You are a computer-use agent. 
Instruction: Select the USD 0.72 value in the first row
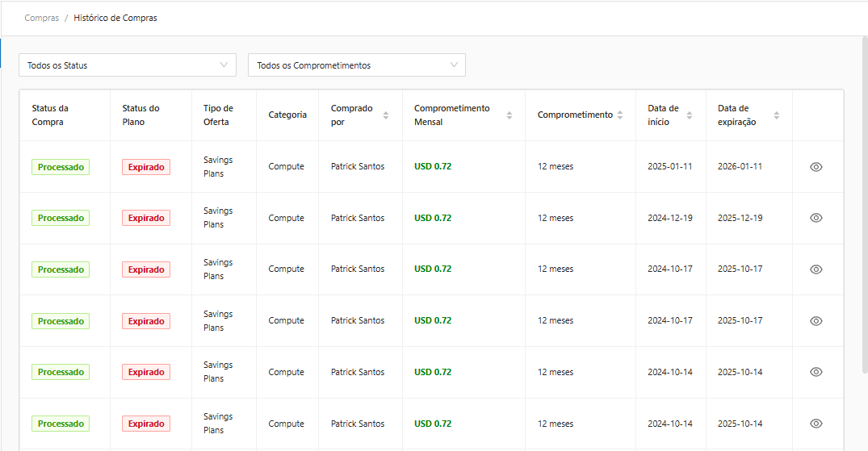tap(433, 167)
